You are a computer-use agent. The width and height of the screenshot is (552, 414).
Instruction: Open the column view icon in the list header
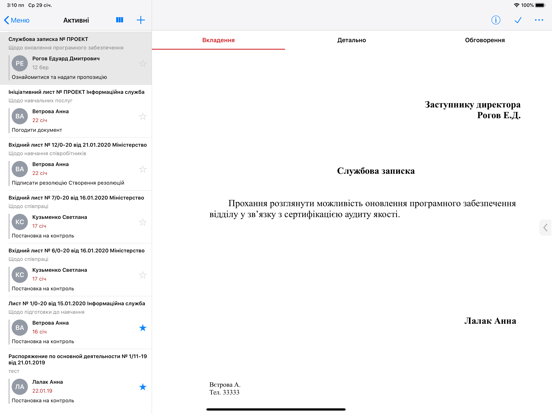120,20
